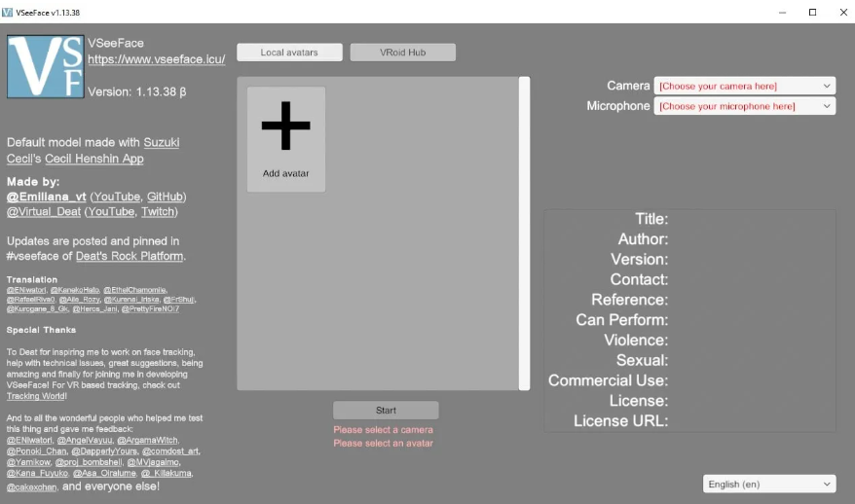Open the @Heros_Jani translator link
The height and width of the screenshot is (504, 855).
94,309
